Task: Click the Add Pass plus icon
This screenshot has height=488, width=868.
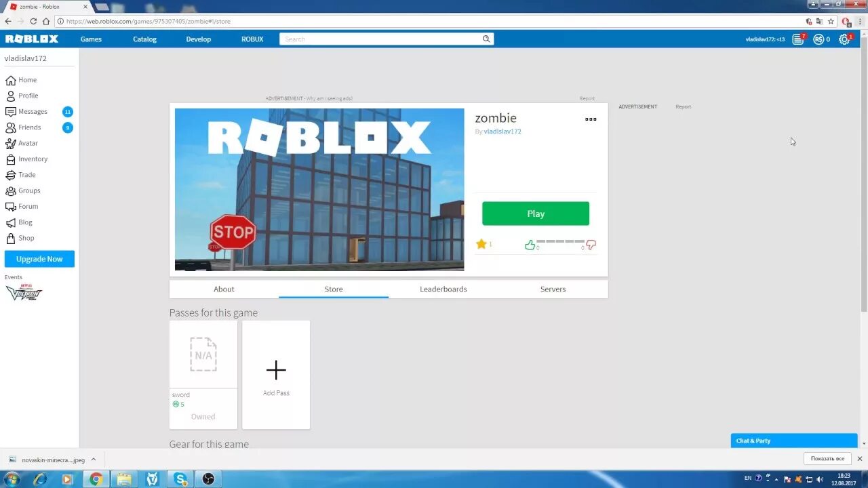Action: point(276,370)
